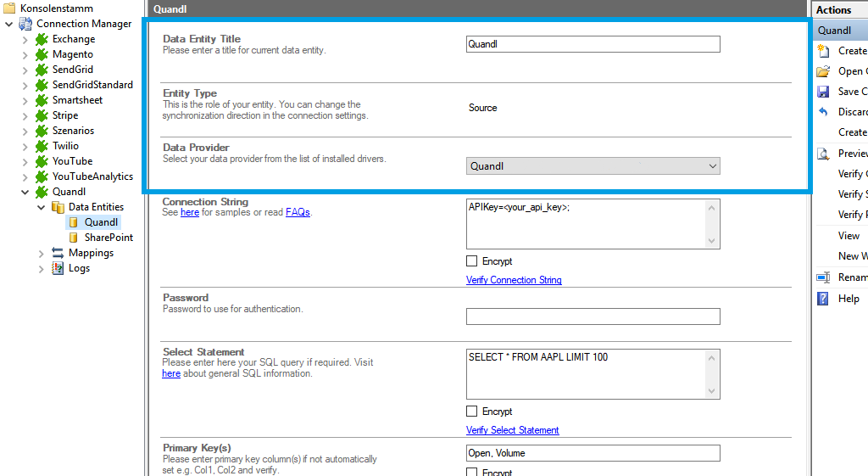Click the Logs icon in tree
Image resolution: width=868 pixels, height=476 pixels.
[x=58, y=268]
